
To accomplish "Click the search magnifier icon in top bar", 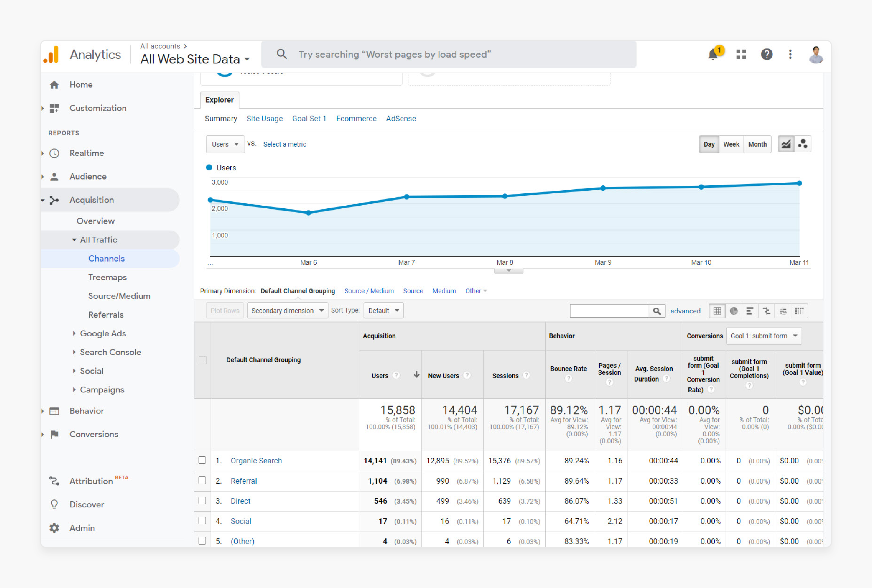I will coord(282,54).
